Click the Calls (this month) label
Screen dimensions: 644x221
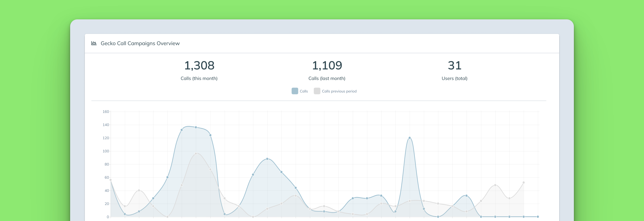point(199,79)
